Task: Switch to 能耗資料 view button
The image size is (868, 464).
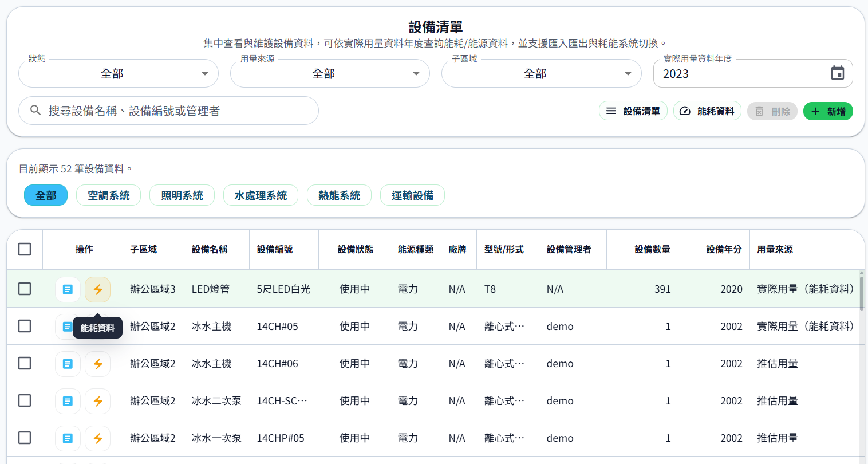Action: coord(707,111)
